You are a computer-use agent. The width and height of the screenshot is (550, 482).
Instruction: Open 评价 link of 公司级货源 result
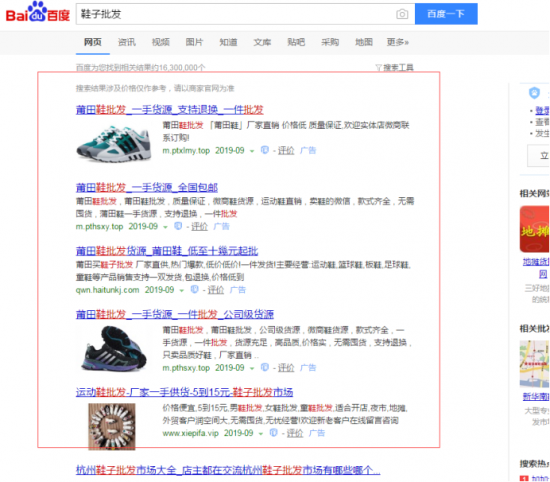(286, 368)
